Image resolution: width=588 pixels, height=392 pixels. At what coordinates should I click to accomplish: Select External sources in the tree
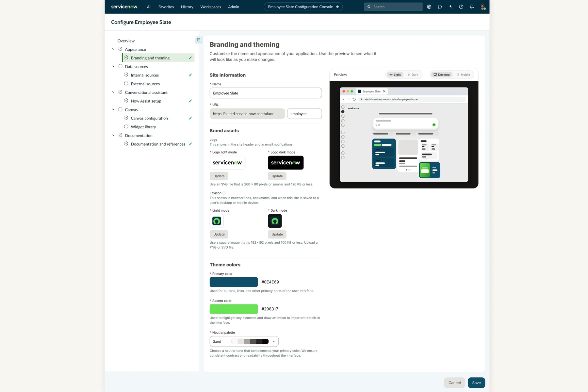click(x=145, y=84)
